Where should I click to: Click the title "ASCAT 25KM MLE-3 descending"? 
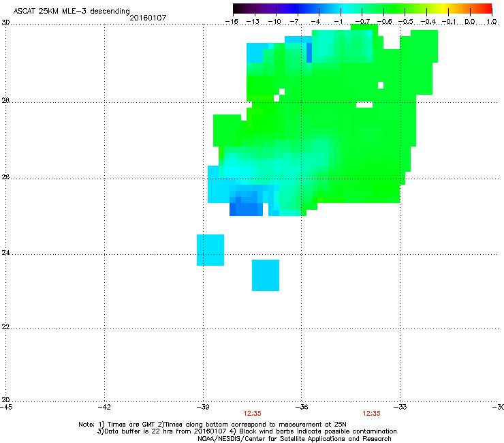pyautogui.click(x=72, y=11)
